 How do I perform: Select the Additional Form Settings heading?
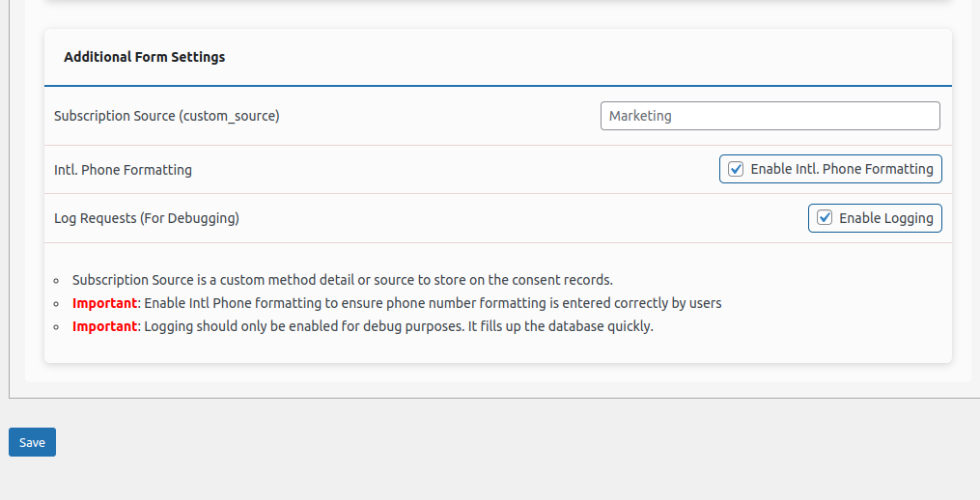tap(145, 57)
